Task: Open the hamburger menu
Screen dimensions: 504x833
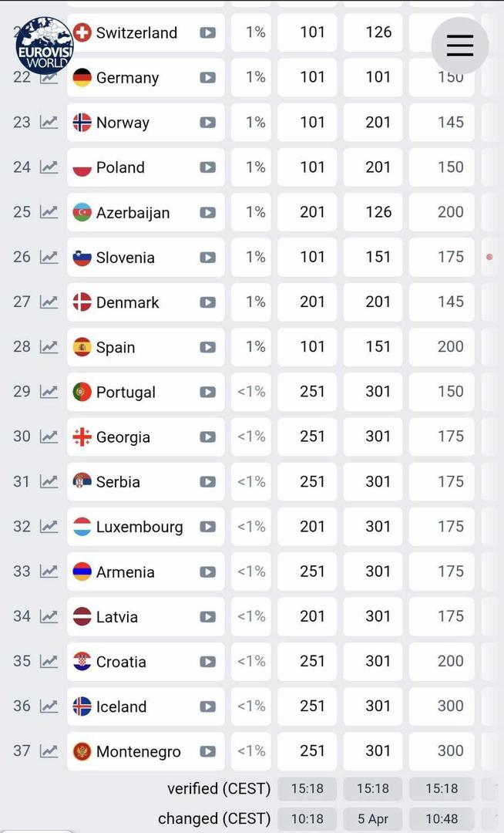Action: pos(459,46)
